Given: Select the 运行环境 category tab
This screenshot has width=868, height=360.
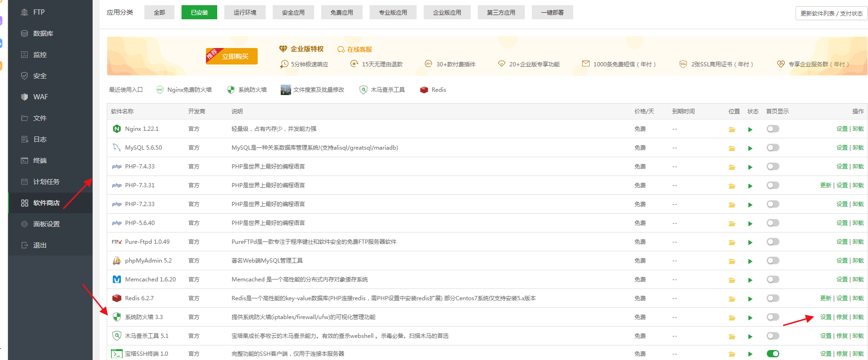Looking at the screenshot, I should coord(245,12).
